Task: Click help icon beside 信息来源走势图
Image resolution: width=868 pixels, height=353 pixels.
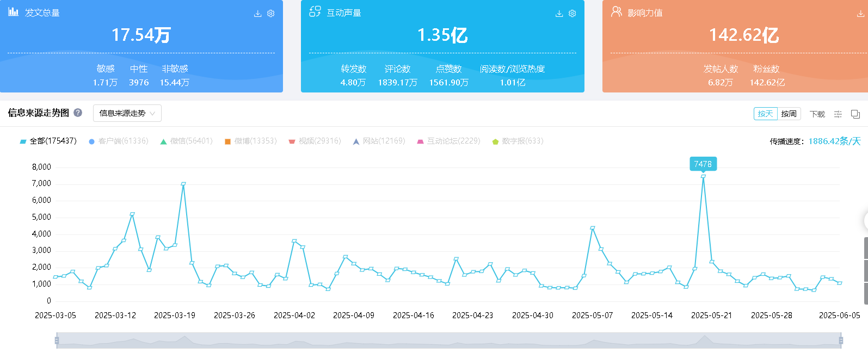Action: coord(78,113)
